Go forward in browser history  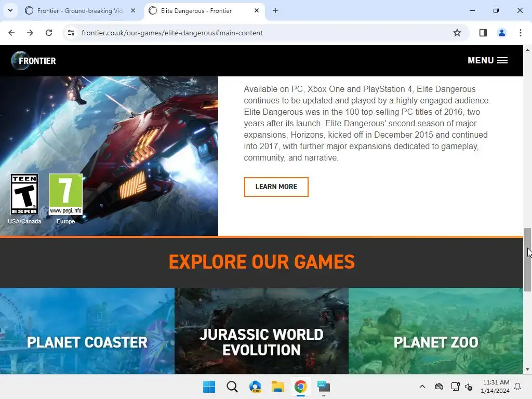pos(30,33)
